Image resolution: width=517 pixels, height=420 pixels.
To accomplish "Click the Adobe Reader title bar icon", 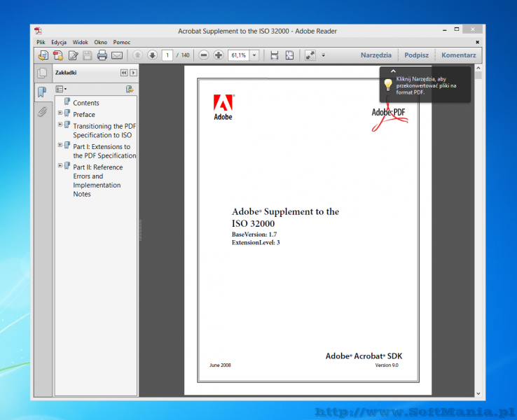I will click(x=39, y=31).
